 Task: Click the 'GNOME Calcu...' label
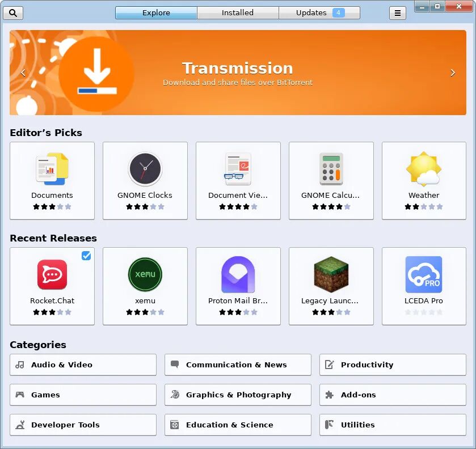330,196
